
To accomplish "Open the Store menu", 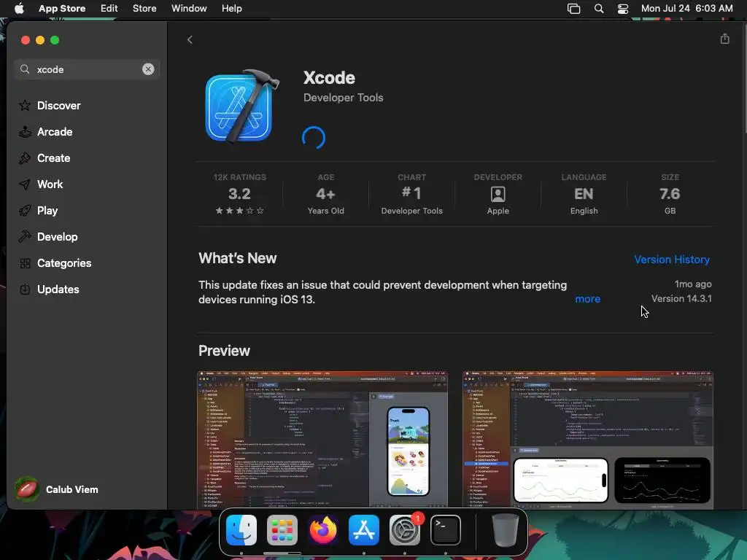I will coord(144,9).
